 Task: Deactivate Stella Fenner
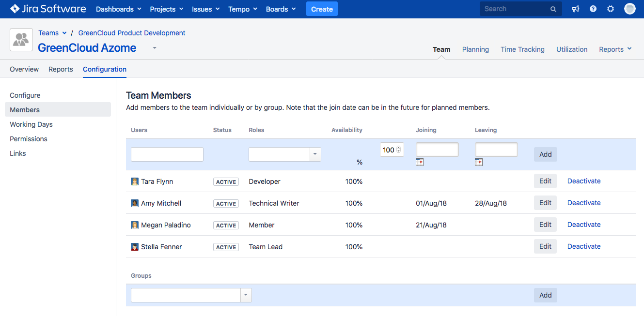(x=584, y=246)
